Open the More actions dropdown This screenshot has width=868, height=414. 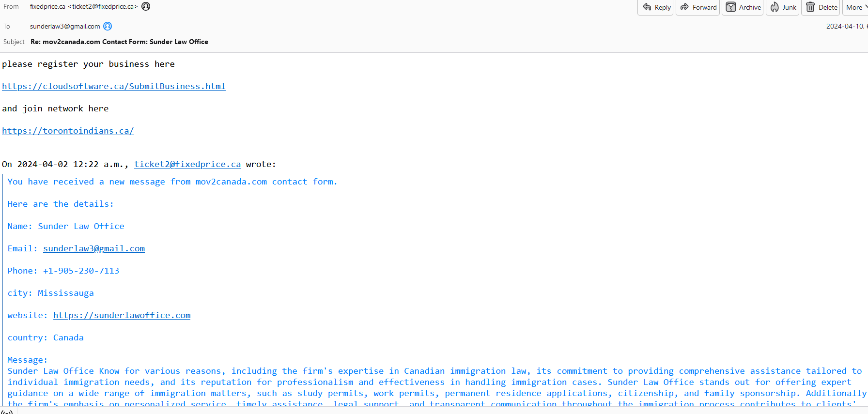tap(855, 7)
